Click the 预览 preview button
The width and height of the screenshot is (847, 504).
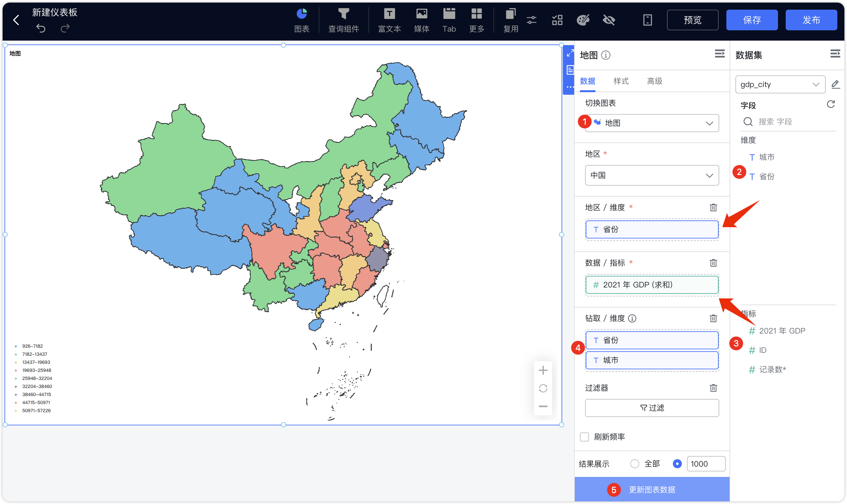pos(693,20)
